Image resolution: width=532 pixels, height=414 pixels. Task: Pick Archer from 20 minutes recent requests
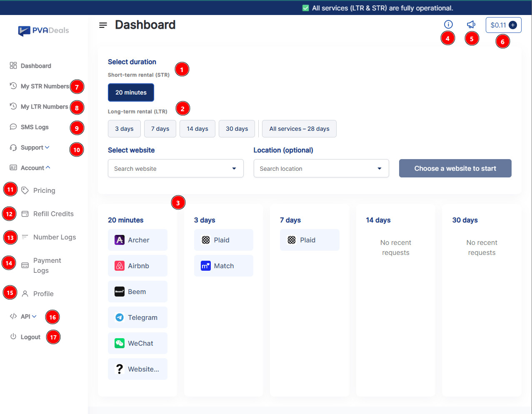(137, 240)
